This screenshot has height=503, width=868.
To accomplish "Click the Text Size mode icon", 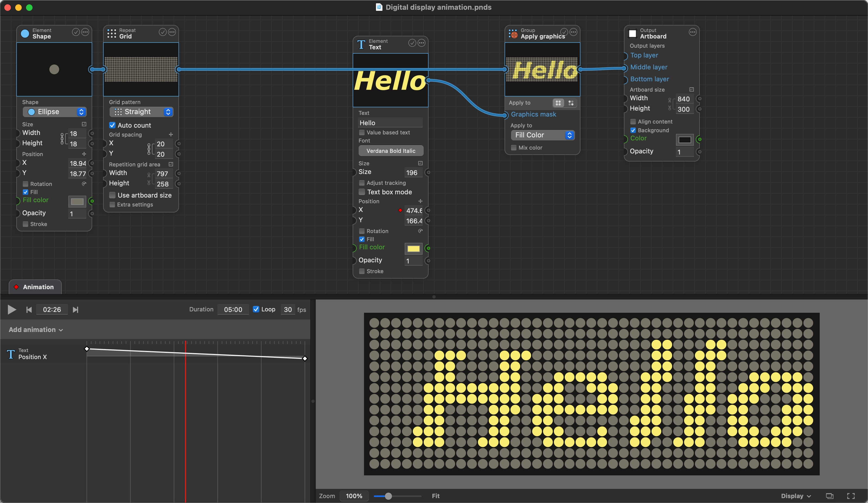I will coord(420,163).
